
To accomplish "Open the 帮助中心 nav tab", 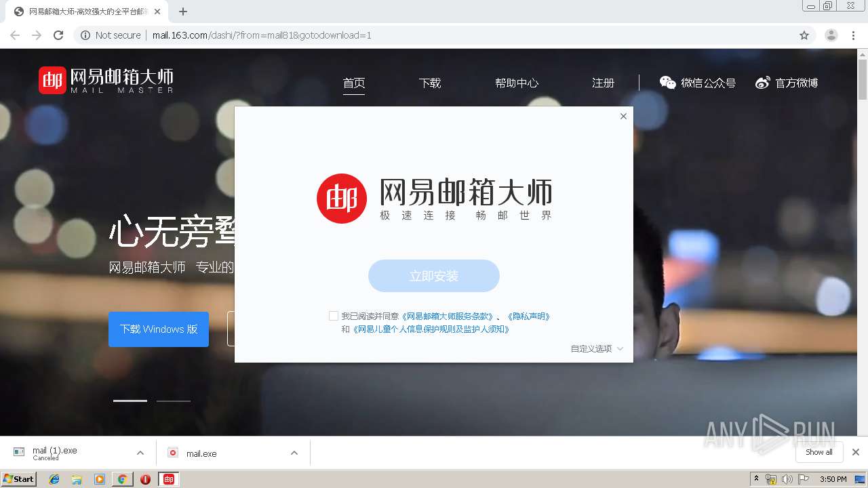I will click(x=517, y=83).
